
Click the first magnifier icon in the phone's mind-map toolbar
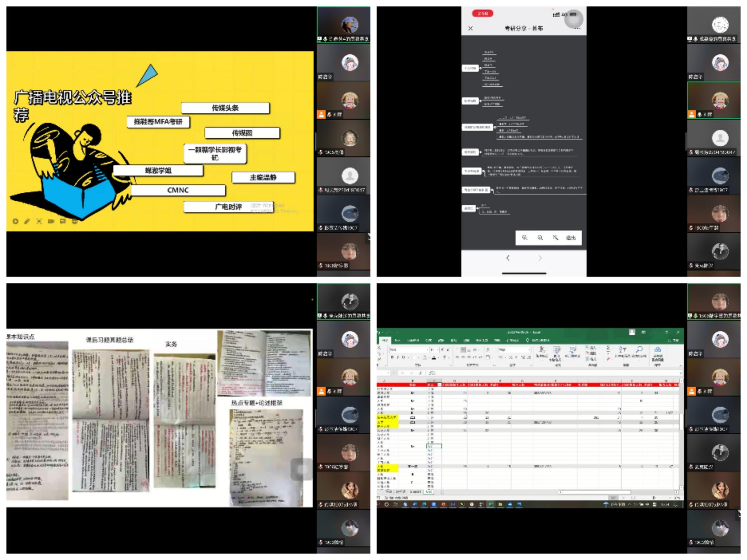point(525,238)
